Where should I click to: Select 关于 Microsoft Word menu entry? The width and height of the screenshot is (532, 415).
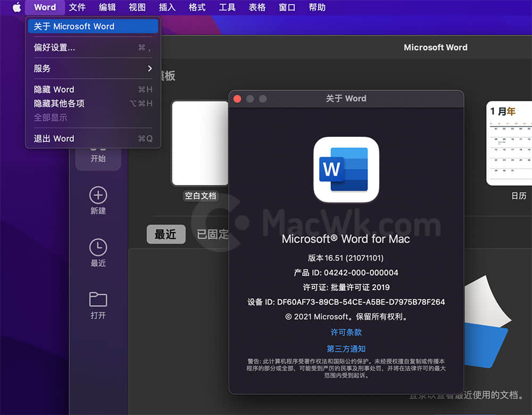pyautogui.click(x=93, y=27)
